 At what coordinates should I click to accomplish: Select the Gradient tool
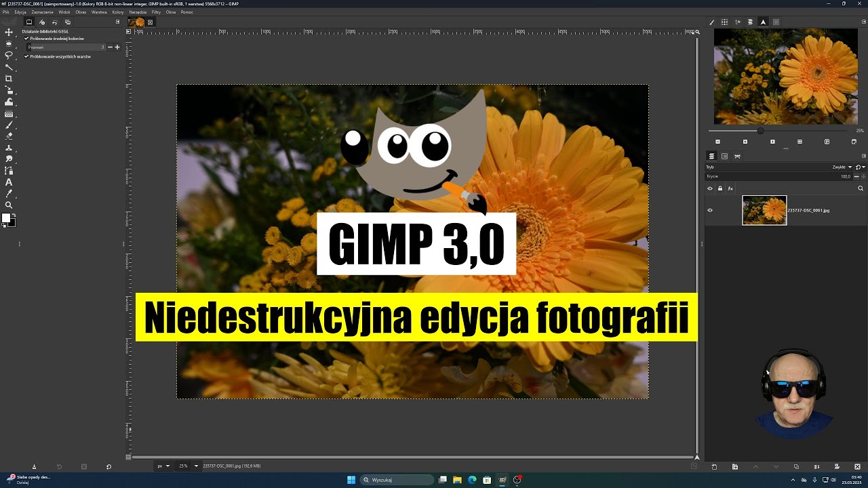click(x=9, y=113)
